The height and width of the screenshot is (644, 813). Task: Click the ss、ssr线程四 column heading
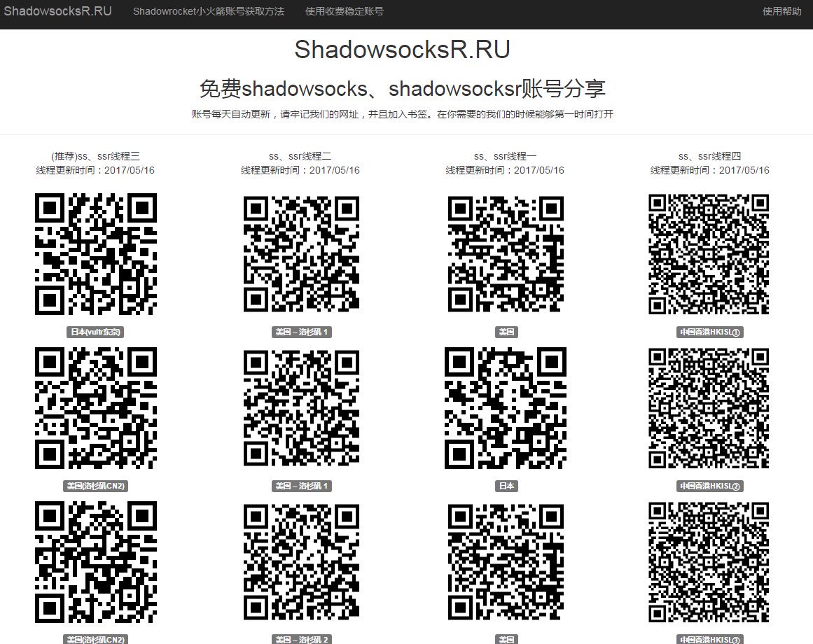[710, 156]
